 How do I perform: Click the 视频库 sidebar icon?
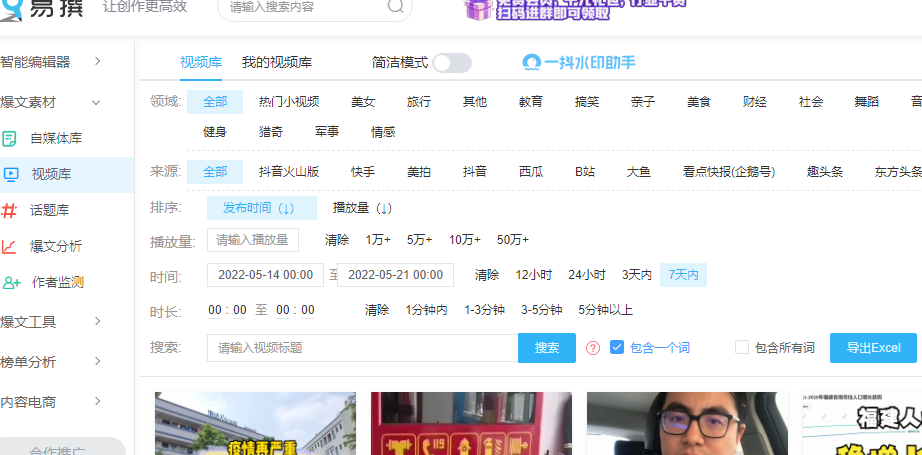11,174
